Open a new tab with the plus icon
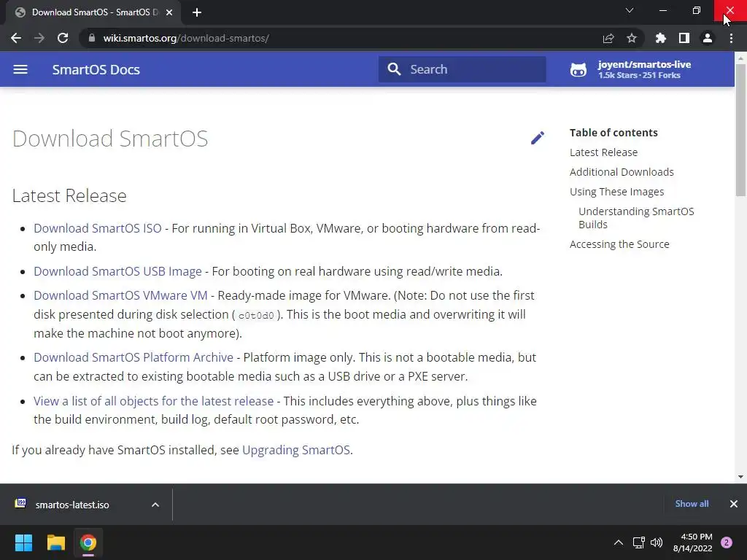The image size is (747, 560). point(197,12)
